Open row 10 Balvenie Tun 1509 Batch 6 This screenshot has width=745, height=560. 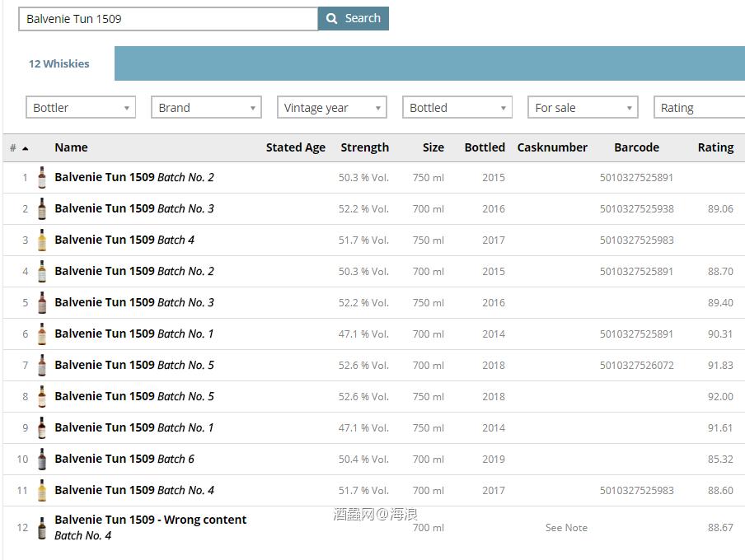124,460
